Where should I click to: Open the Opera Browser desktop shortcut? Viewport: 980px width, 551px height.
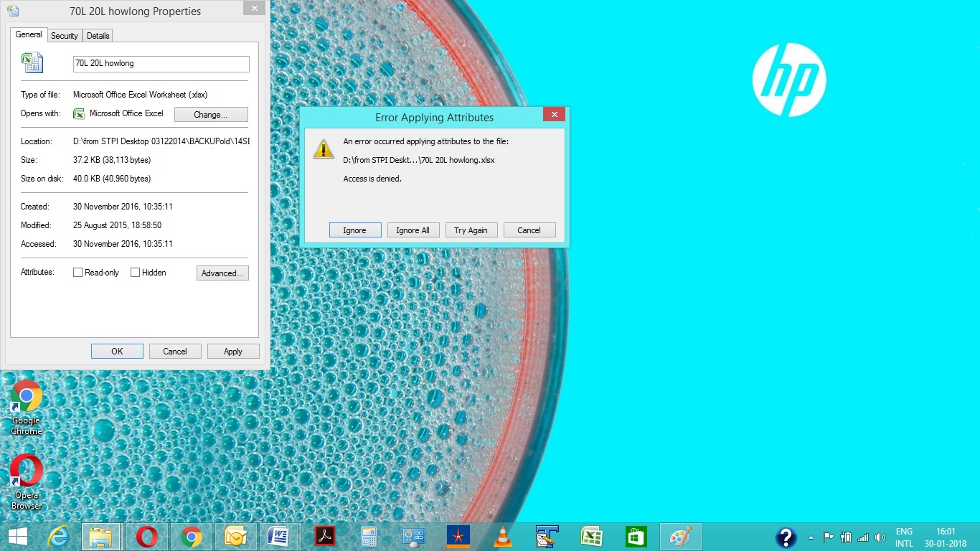tap(27, 482)
